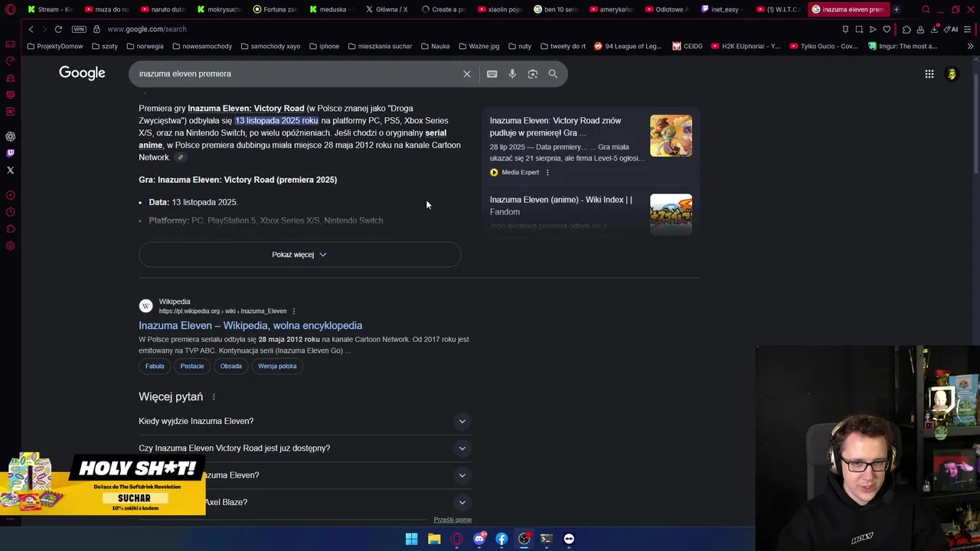Open sidebar history clock icon
The image size is (980, 551).
click(10, 212)
